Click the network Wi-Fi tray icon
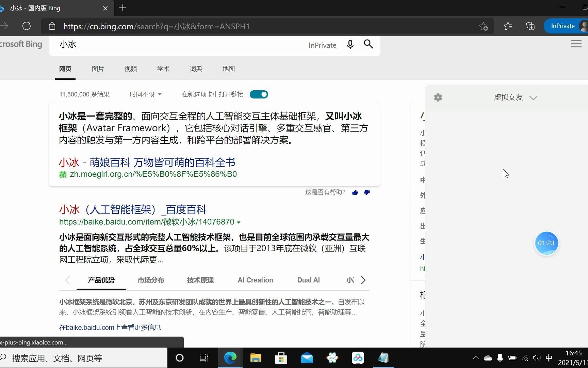The width and height of the screenshot is (588, 368). 525,358
